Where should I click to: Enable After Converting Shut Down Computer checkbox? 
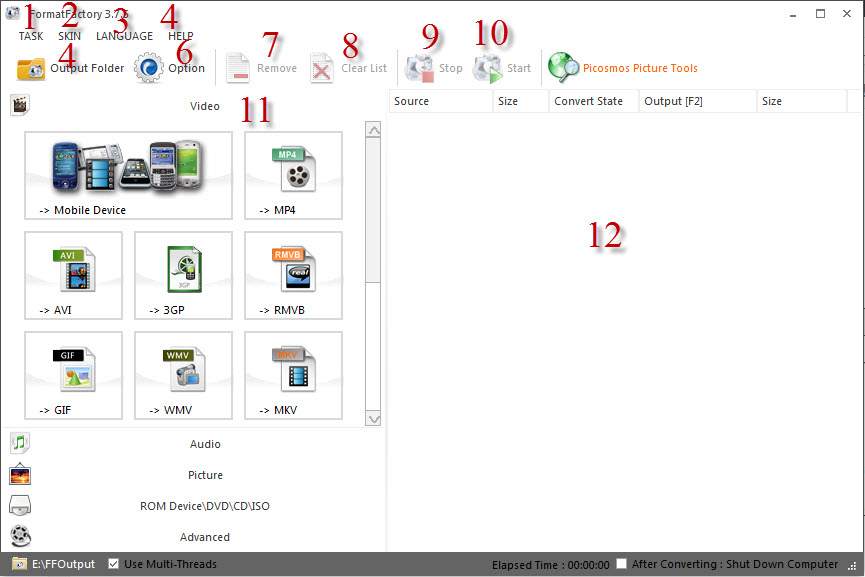(x=622, y=564)
